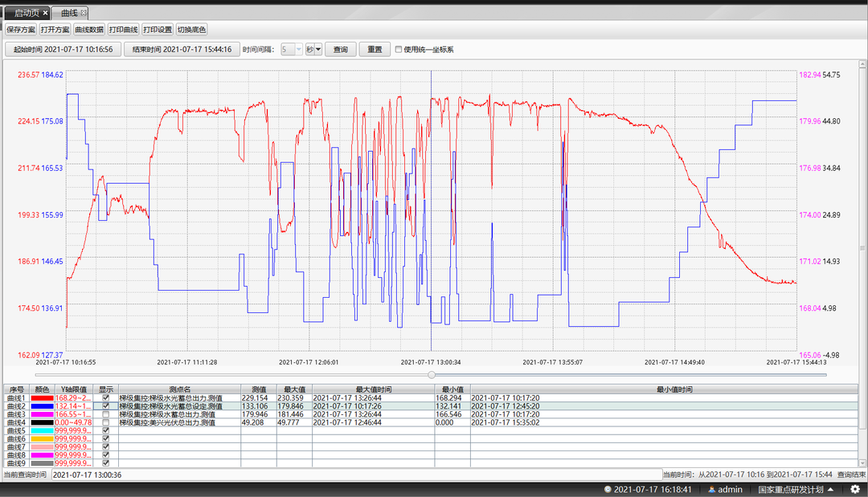Expand the 秒 unit dropdown

[x=317, y=49]
